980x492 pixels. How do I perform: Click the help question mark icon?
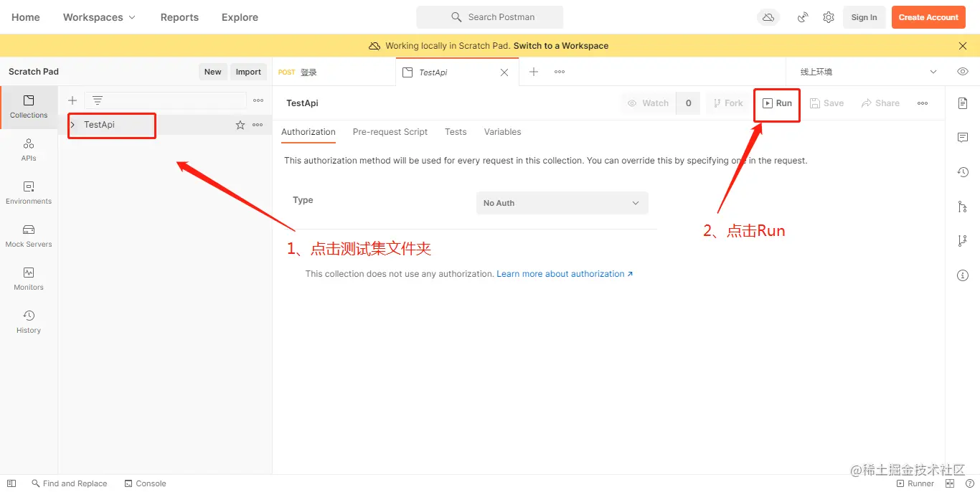coord(969,483)
